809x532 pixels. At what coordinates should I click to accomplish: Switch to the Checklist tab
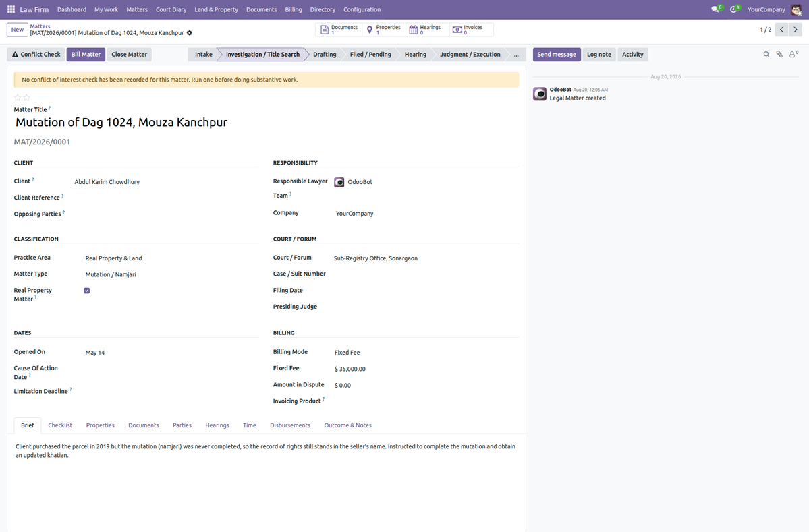pyautogui.click(x=60, y=425)
